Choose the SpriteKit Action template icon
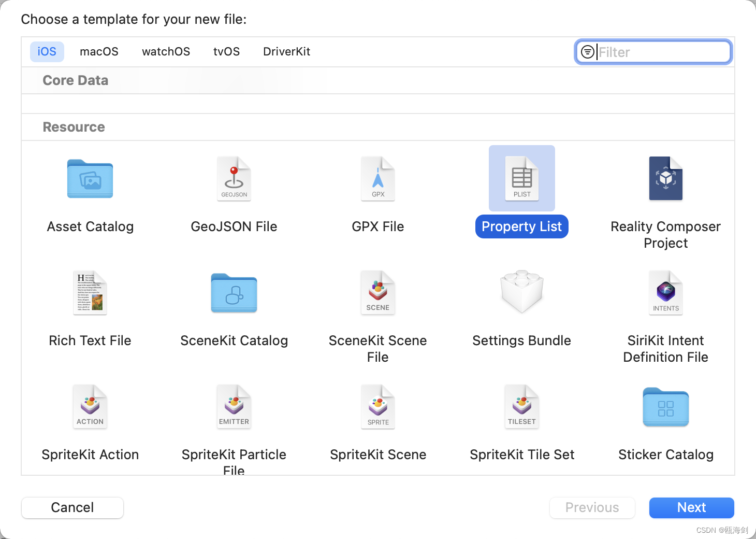The width and height of the screenshot is (756, 539). [90, 407]
